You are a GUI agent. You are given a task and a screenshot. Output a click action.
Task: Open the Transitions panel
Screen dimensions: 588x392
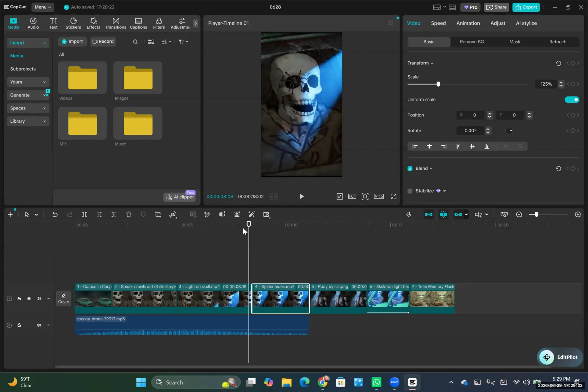[x=116, y=23]
